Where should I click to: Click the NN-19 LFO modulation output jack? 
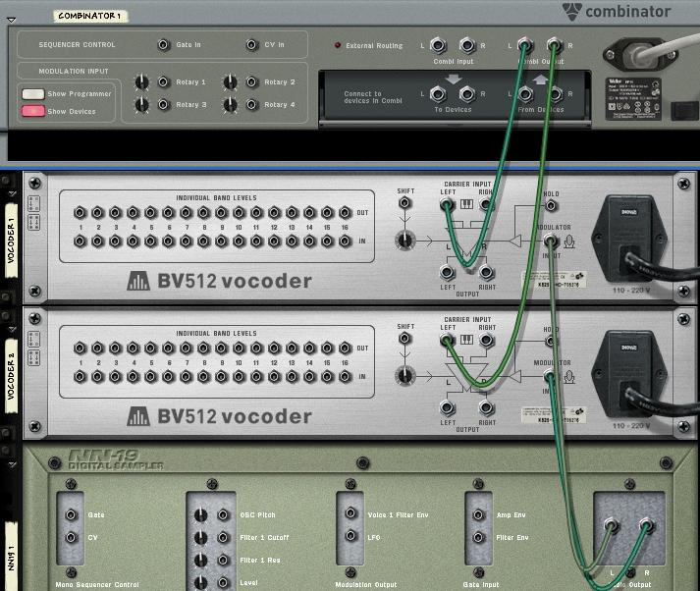pyautogui.click(x=350, y=535)
